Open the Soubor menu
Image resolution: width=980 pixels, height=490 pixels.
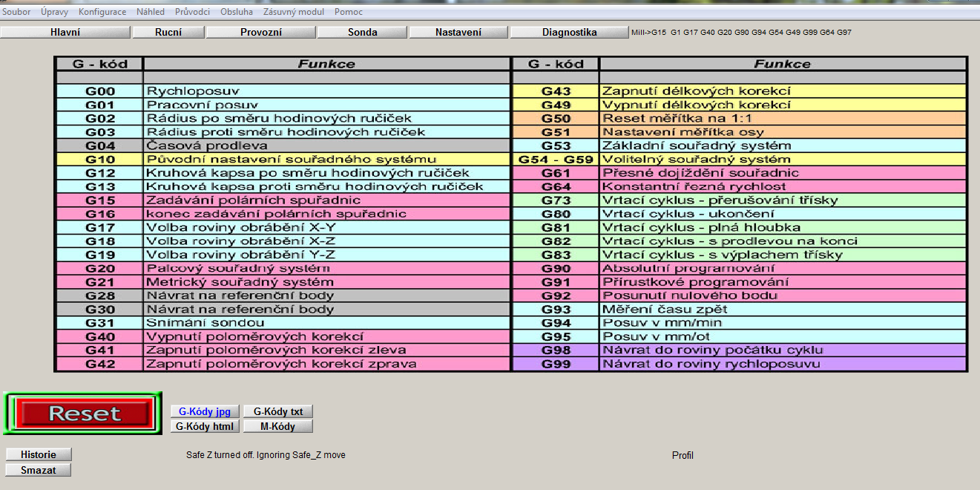tap(16, 12)
